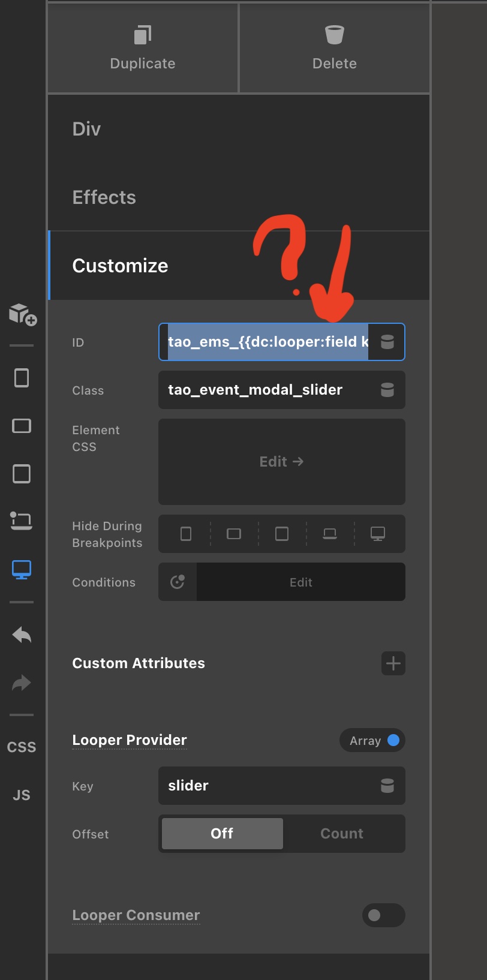Click the Duplicate button

tap(143, 48)
